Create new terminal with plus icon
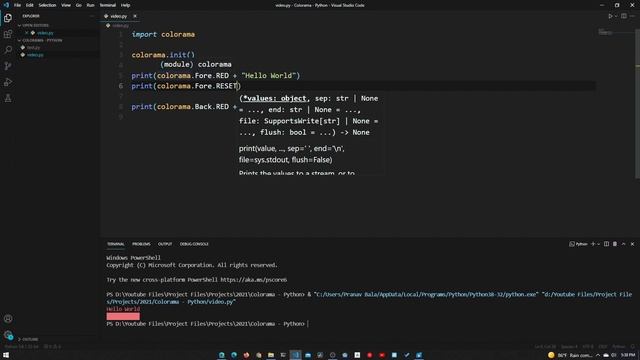The width and height of the screenshot is (640, 360). coord(593,244)
